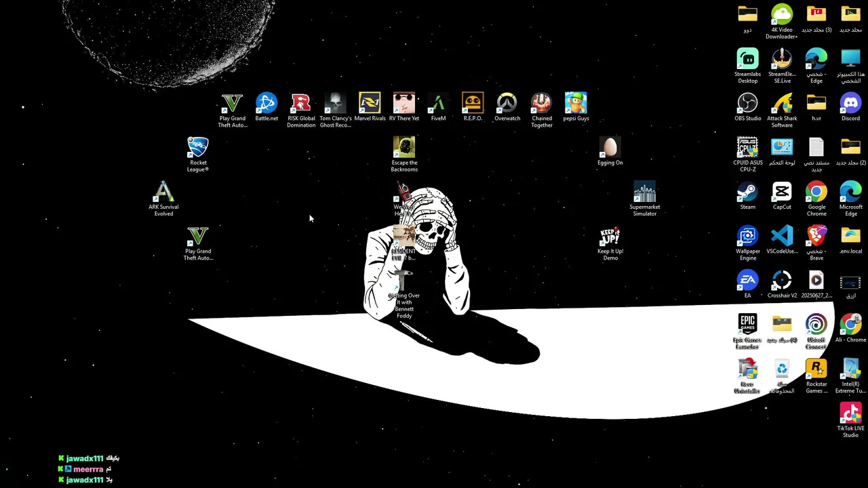This screenshot has height=488, width=868.
Task: Select the Egging On egg icon
Action: (x=610, y=151)
